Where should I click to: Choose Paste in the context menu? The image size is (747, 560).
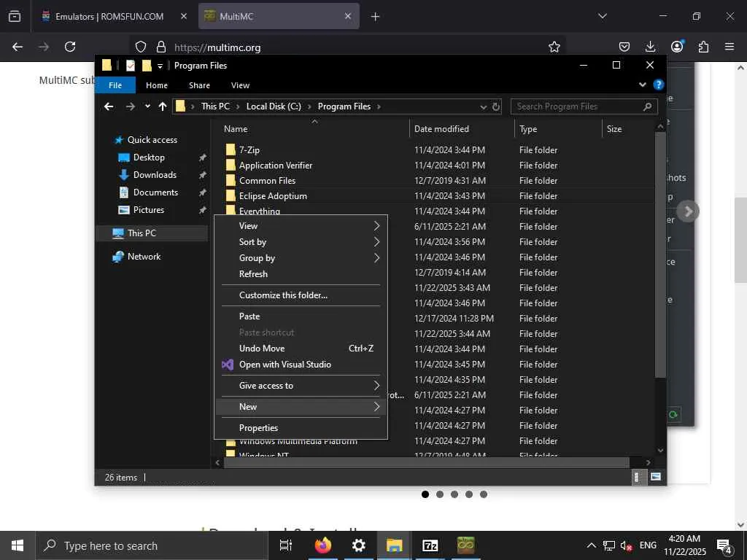click(x=301, y=316)
